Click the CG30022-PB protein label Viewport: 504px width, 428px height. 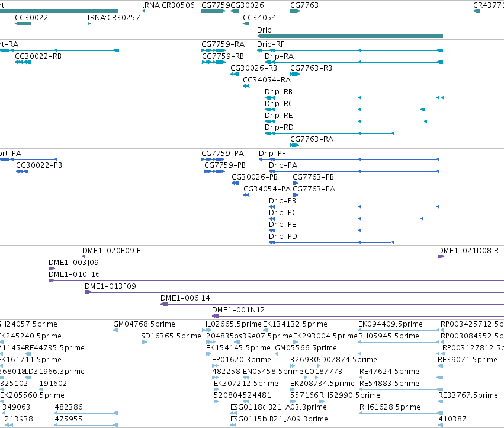39,165
